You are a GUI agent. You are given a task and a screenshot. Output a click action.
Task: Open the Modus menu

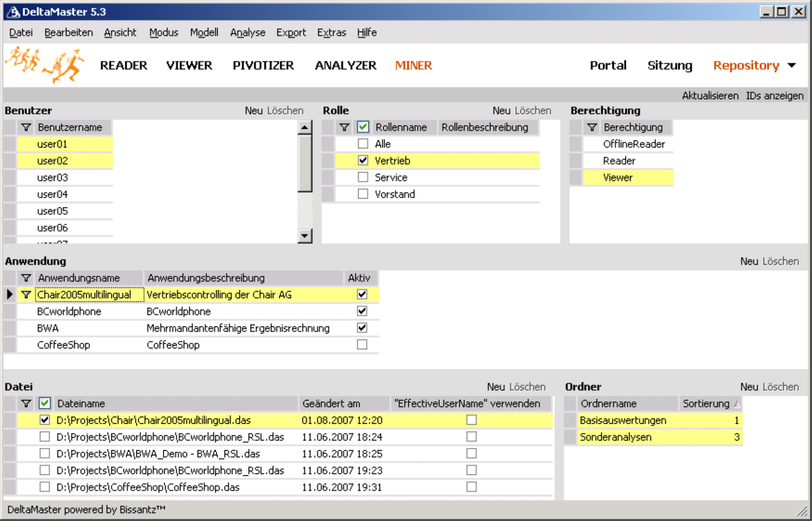[163, 32]
